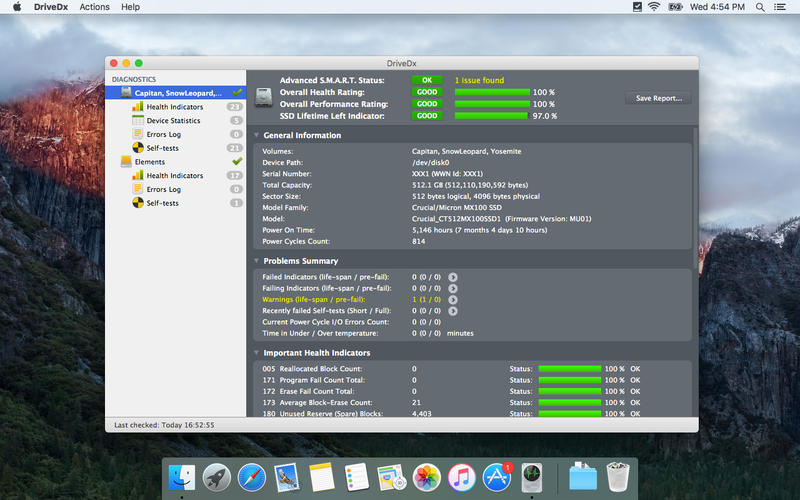
Task: Open the Device Statistics table icon
Action: tap(138, 120)
